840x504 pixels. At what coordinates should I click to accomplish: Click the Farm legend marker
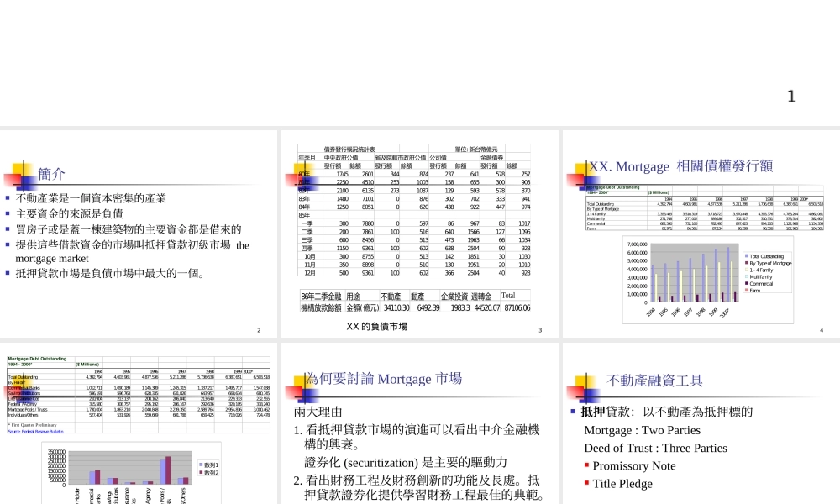coord(747,291)
